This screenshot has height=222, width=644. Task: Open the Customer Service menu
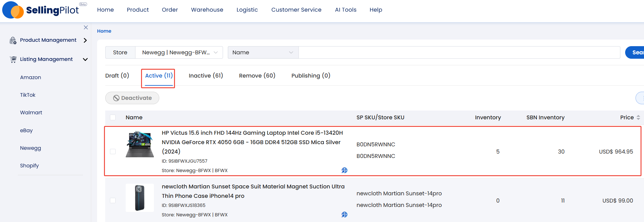pos(297,10)
